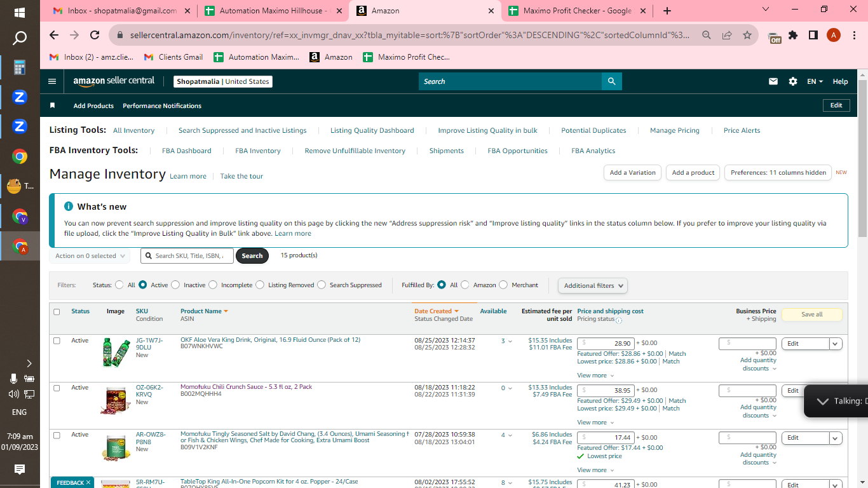Viewport: 868px width, 488px height.
Task: Expand View more for the 38.95 price row
Action: (595, 423)
